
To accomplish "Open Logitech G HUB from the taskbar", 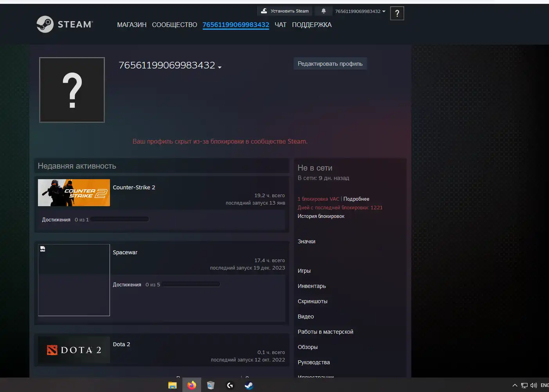I will click(230, 385).
